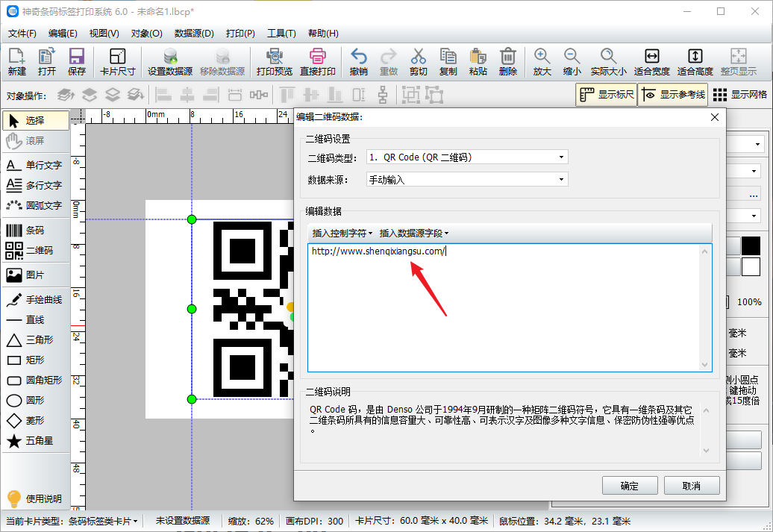
Task: Confirm the dialog with 确定
Action: pos(630,486)
